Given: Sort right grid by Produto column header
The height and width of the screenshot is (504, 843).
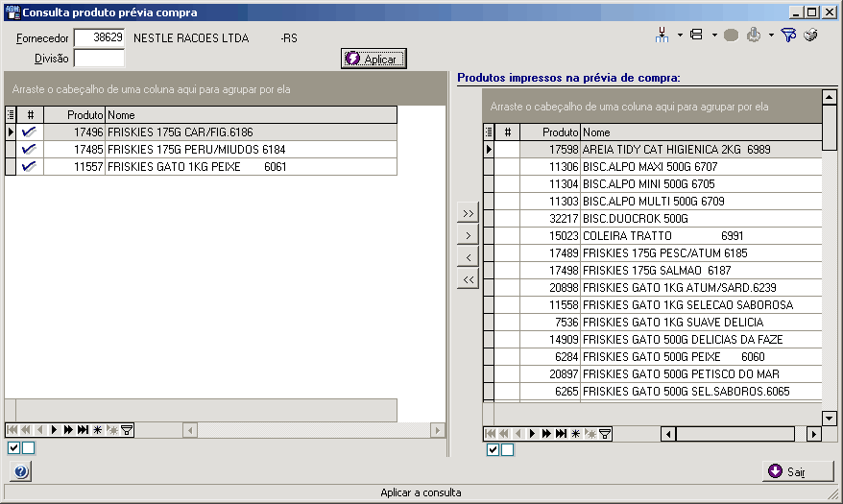Looking at the screenshot, I should 550,132.
